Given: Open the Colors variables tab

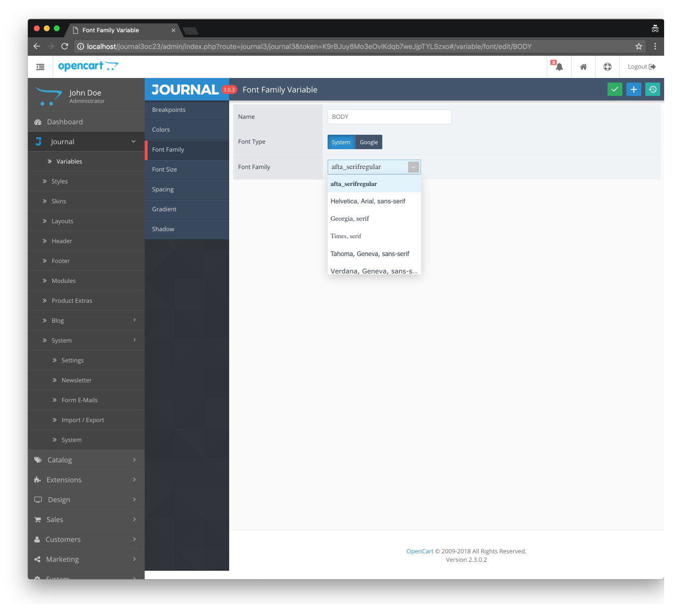Looking at the screenshot, I should (187, 130).
